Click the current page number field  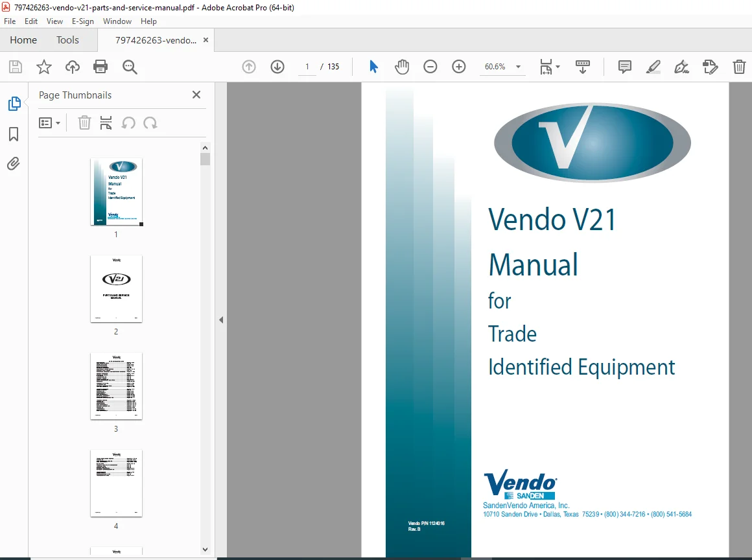pyautogui.click(x=307, y=67)
